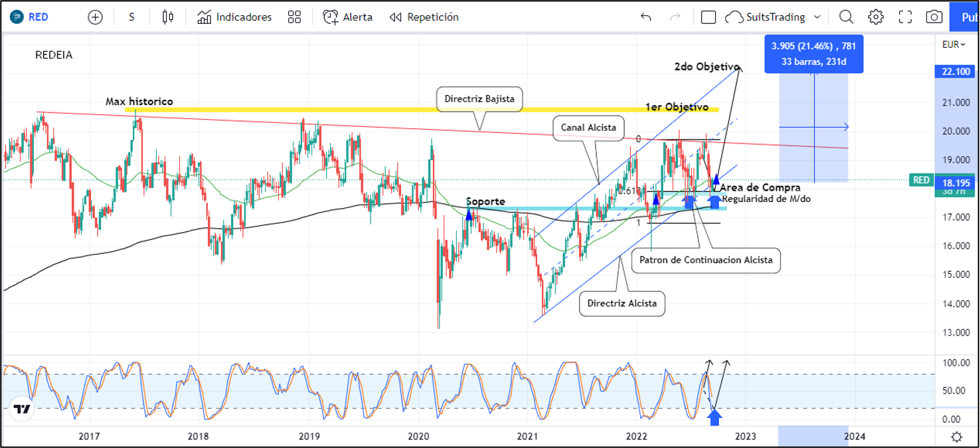Change the S weekly timeframe interval
The height and width of the screenshot is (448, 980).
131,17
